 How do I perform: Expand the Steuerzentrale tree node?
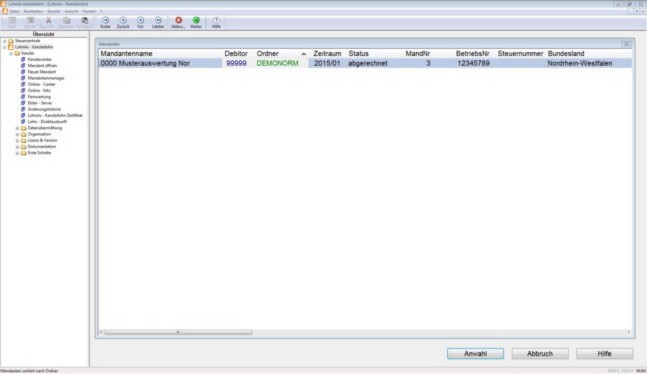coord(5,41)
